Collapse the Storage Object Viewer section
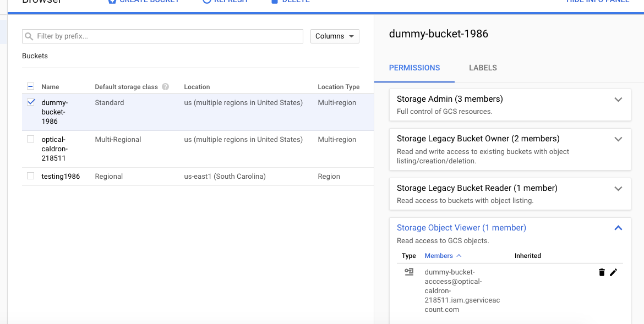Image resolution: width=644 pixels, height=324 pixels. [x=618, y=227]
